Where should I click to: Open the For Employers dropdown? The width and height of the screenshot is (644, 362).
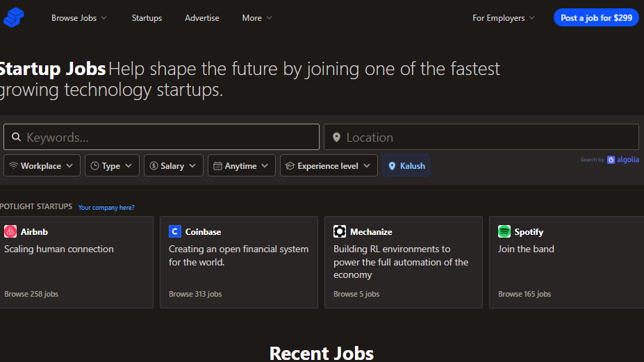point(503,18)
